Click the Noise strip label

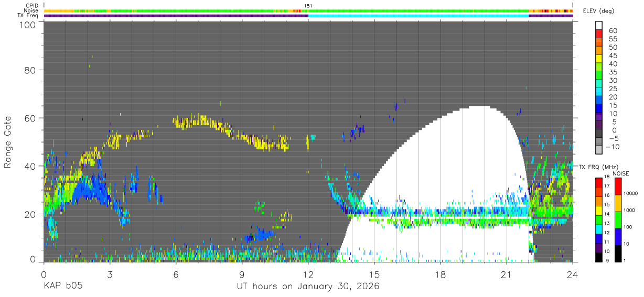pyautogui.click(x=31, y=10)
